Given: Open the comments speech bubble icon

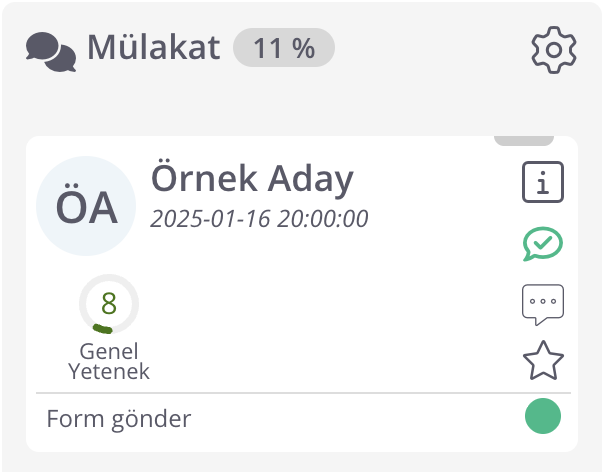Looking at the screenshot, I should pos(543,303).
